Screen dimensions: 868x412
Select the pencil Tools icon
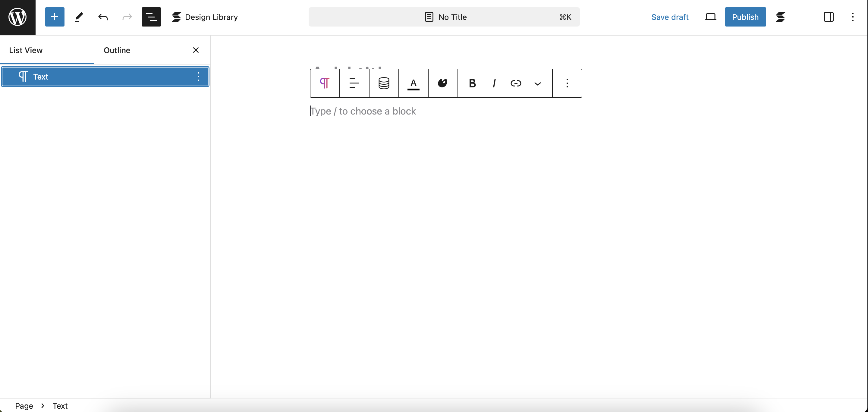coord(78,17)
